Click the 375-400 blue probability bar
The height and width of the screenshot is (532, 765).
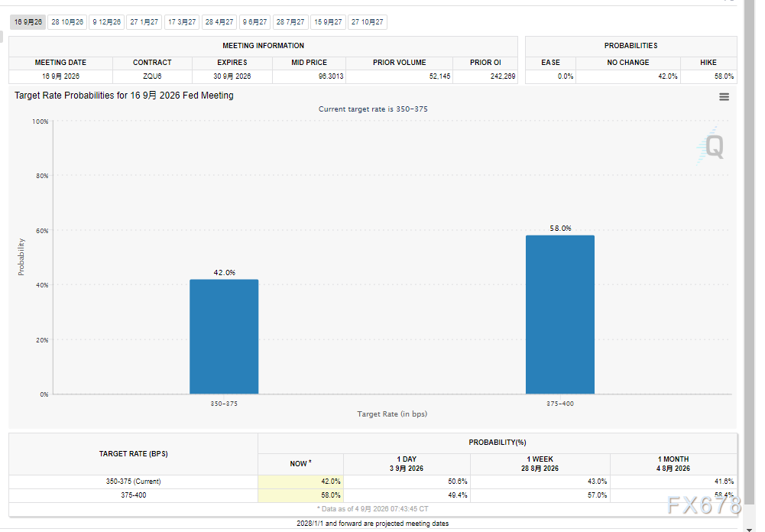(560, 314)
